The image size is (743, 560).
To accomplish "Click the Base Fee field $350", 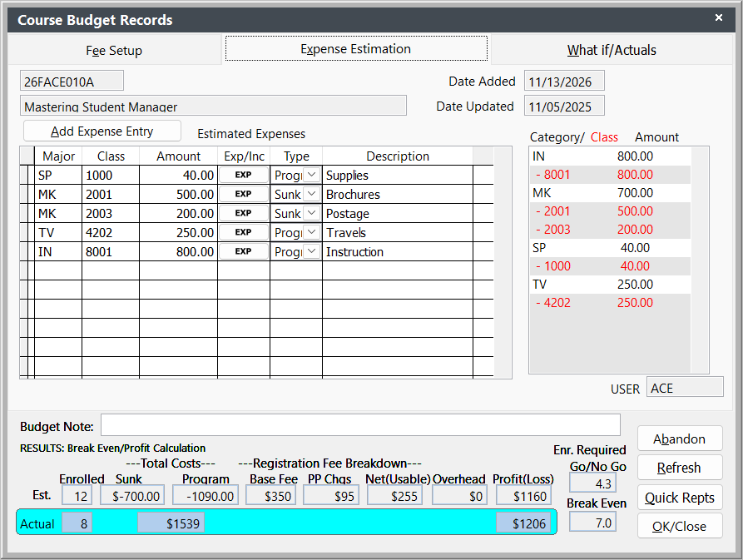I will 272,496.
